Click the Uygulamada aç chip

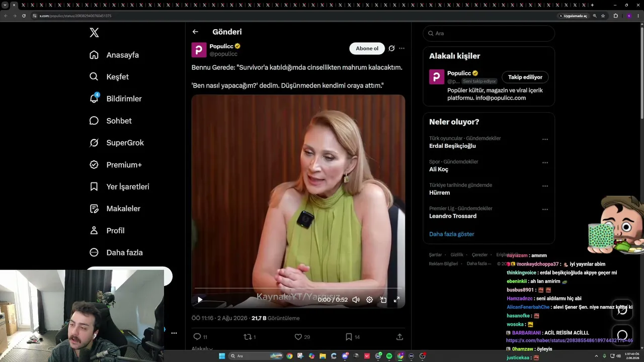[x=573, y=16]
